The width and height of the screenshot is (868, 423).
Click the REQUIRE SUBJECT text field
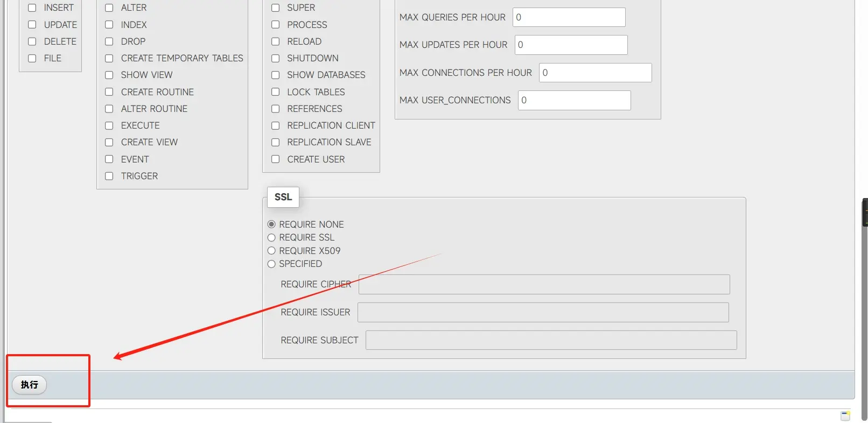(x=551, y=340)
